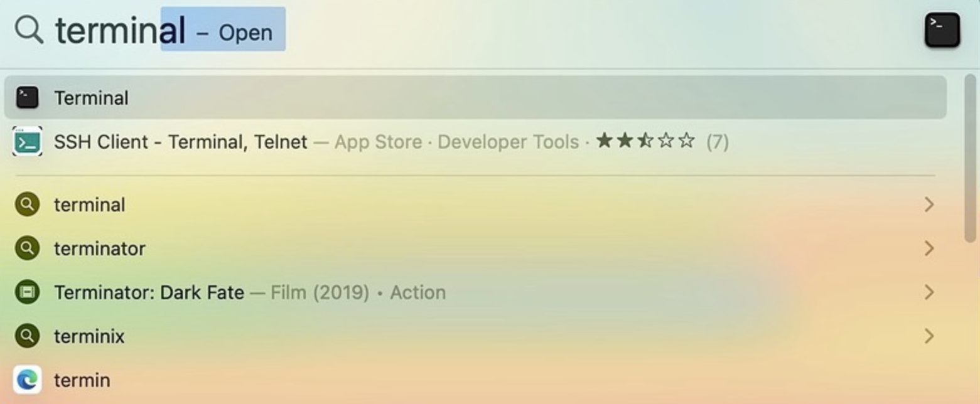Select SSH Client - Terminal, Telnet result
This screenshot has width=980, height=404.
coord(181,142)
